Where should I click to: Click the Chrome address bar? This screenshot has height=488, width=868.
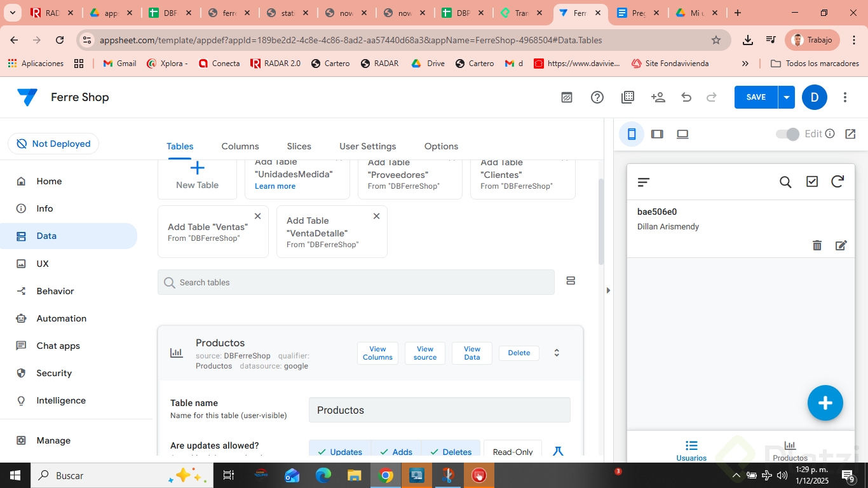tap(403, 40)
